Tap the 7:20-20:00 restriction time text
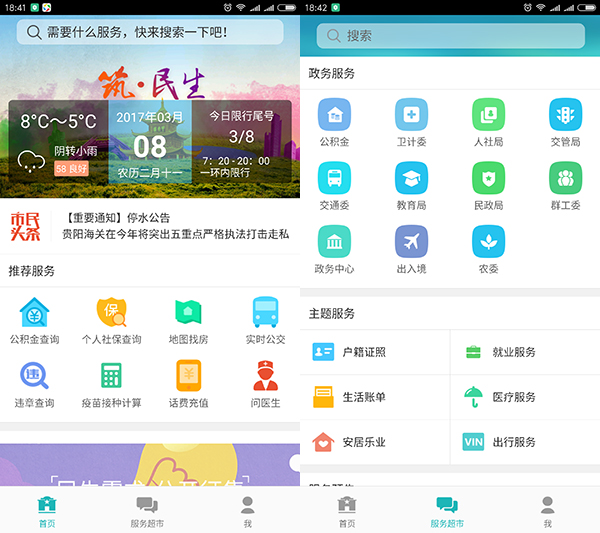The image size is (600, 533). click(236, 161)
